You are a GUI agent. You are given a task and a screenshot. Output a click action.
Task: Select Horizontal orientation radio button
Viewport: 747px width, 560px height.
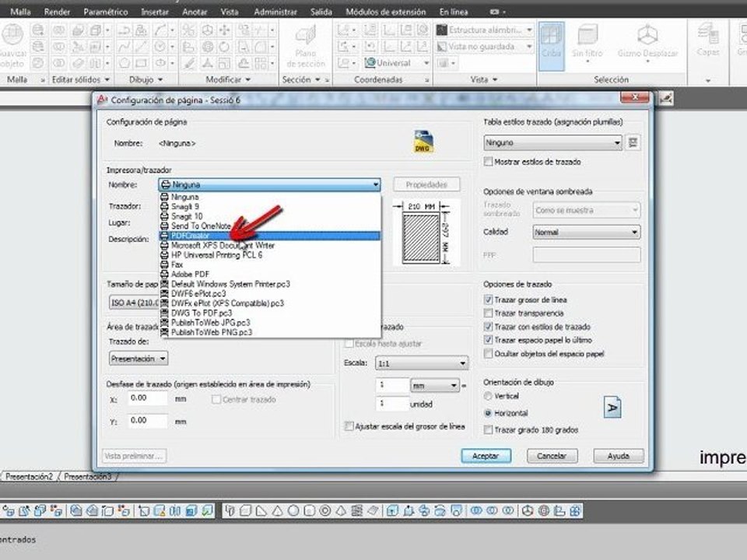(x=488, y=413)
